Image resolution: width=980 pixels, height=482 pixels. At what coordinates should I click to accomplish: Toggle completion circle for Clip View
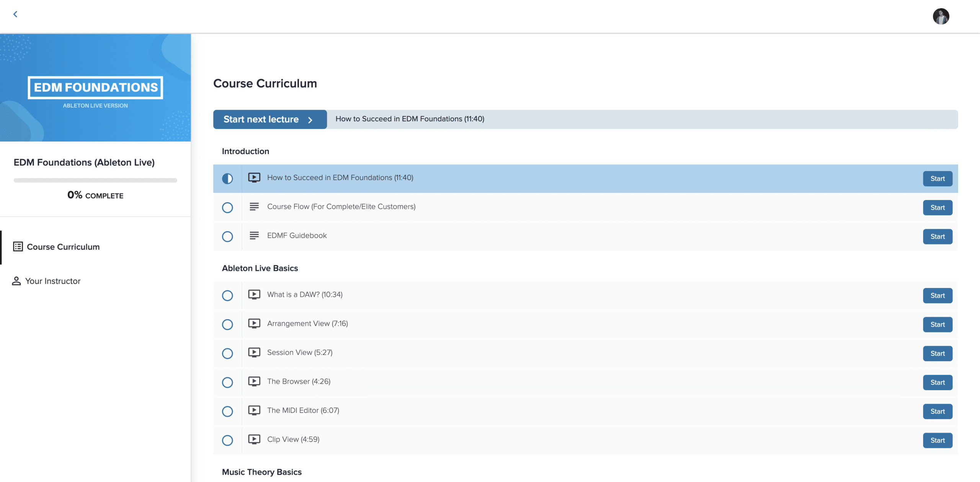tap(227, 441)
